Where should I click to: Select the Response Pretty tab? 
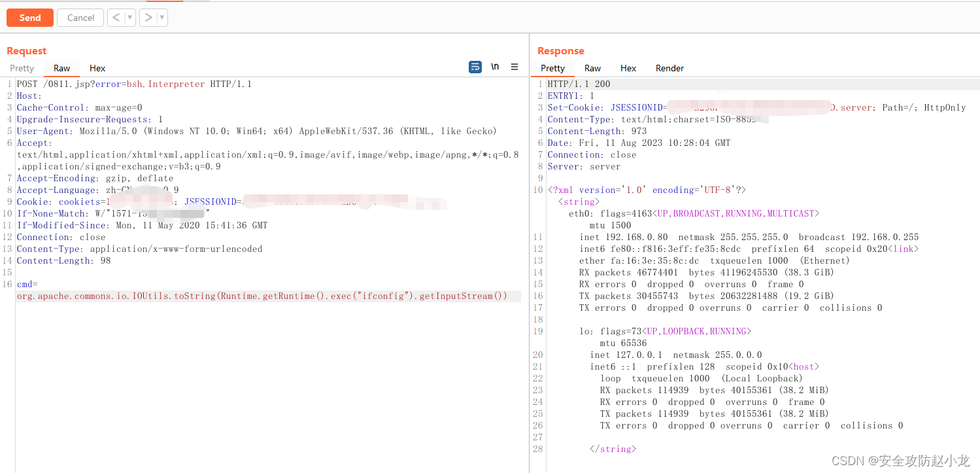[x=552, y=68]
